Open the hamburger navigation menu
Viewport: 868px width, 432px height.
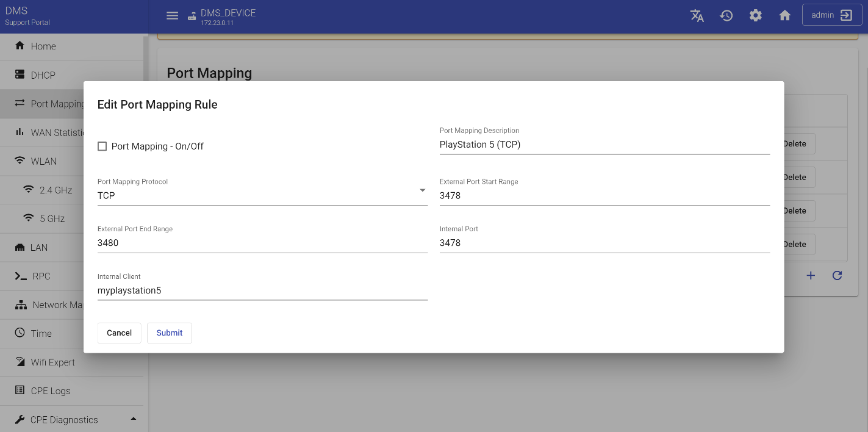coord(173,16)
